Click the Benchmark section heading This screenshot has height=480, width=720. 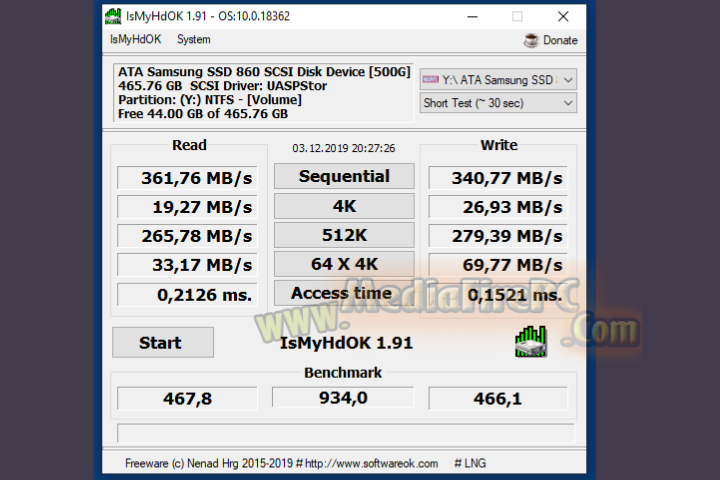point(343,373)
